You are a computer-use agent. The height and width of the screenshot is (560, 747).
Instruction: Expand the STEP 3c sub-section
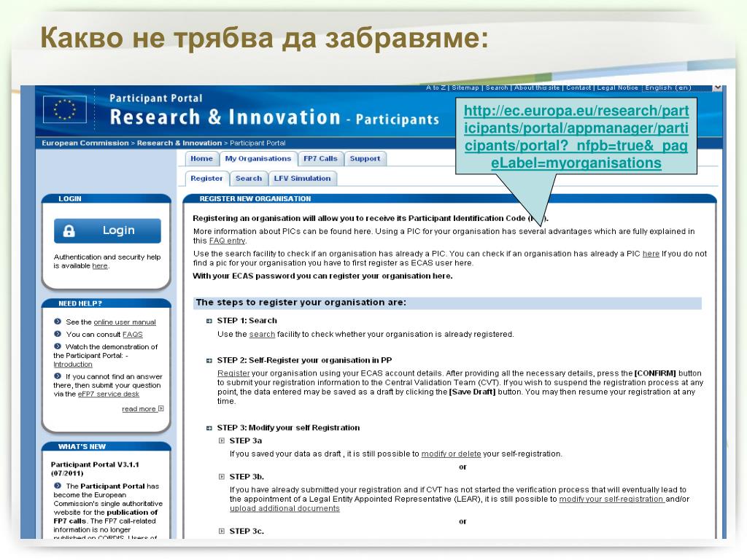click(222, 531)
